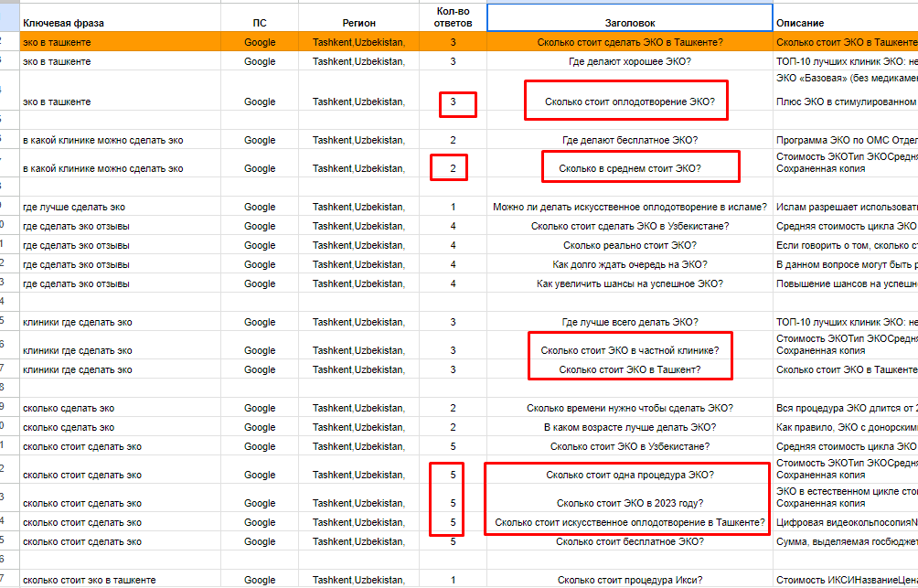The width and height of the screenshot is (918, 588).
Task: Select 'Сколько стоит искусственное оплодотворение в Ташкенте?'
Action: click(630, 522)
